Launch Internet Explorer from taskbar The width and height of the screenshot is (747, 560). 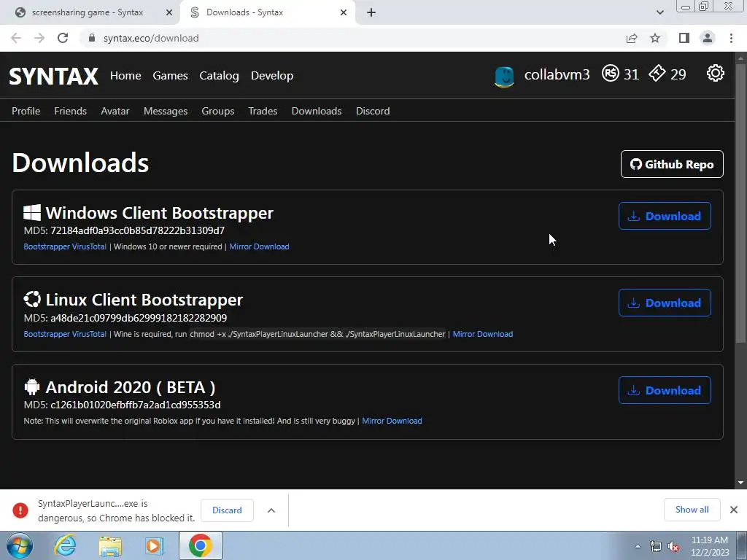(x=65, y=545)
